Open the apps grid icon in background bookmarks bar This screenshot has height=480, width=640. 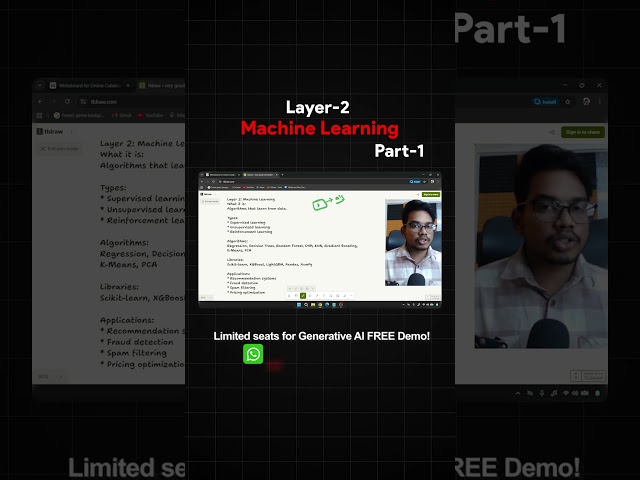40,116
